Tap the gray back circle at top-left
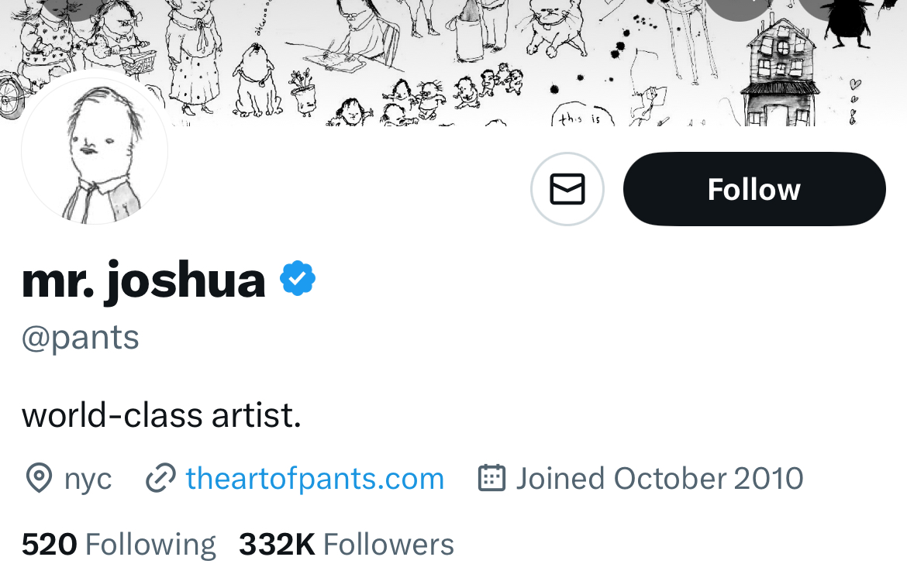The image size is (907, 588). [x=74, y=6]
